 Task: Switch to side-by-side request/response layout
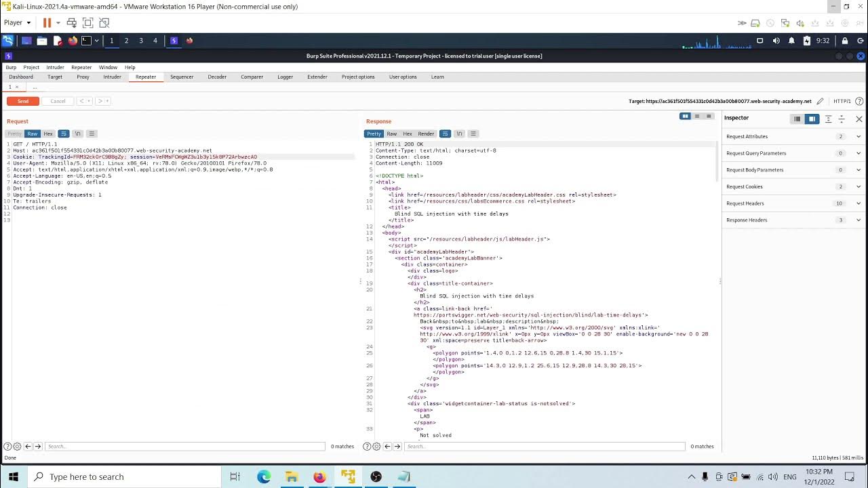tap(686, 117)
